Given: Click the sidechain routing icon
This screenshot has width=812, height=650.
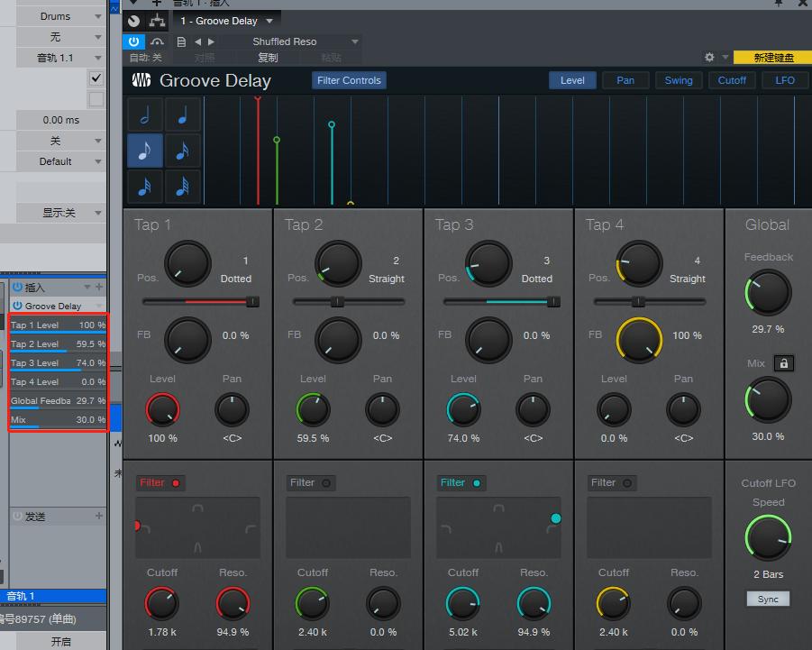Looking at the screenshot, I should click(157, 21).
